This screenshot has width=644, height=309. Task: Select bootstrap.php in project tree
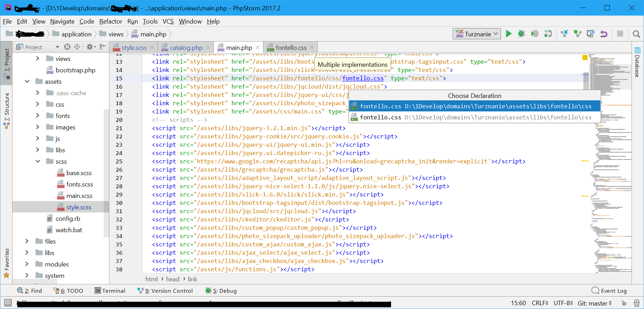coord(75,70)
